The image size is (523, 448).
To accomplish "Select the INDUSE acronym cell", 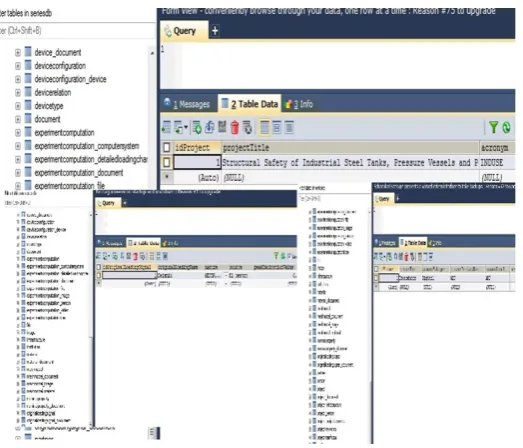I will click(x=498, y=162).
